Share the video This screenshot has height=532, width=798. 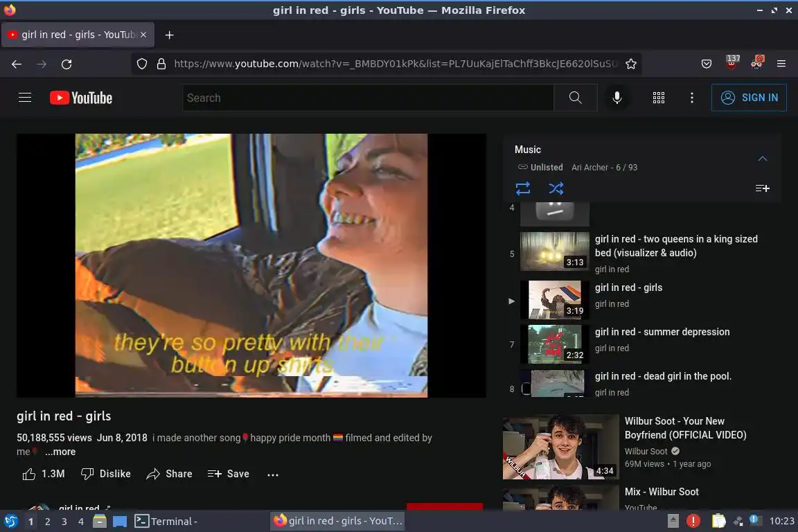click(x=170, y=474)
